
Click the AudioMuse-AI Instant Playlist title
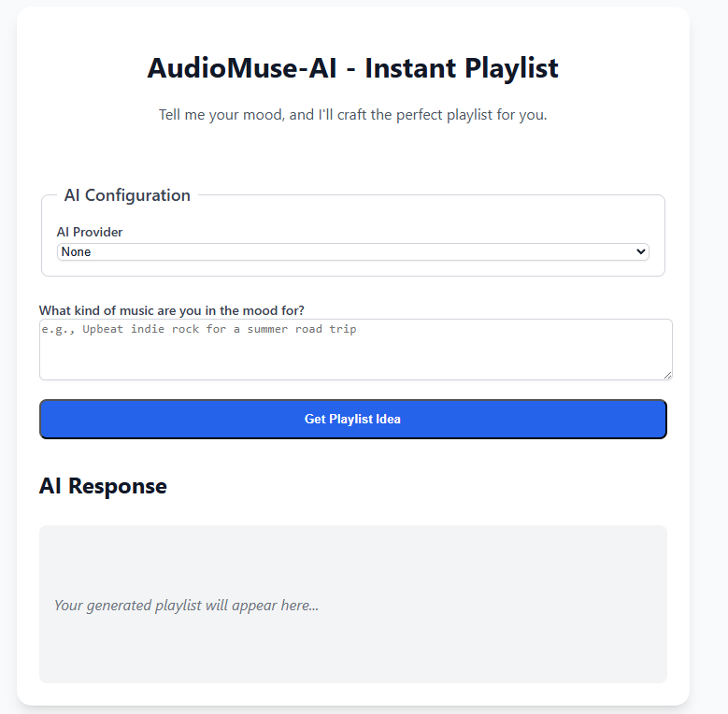(x=352, y=68)
